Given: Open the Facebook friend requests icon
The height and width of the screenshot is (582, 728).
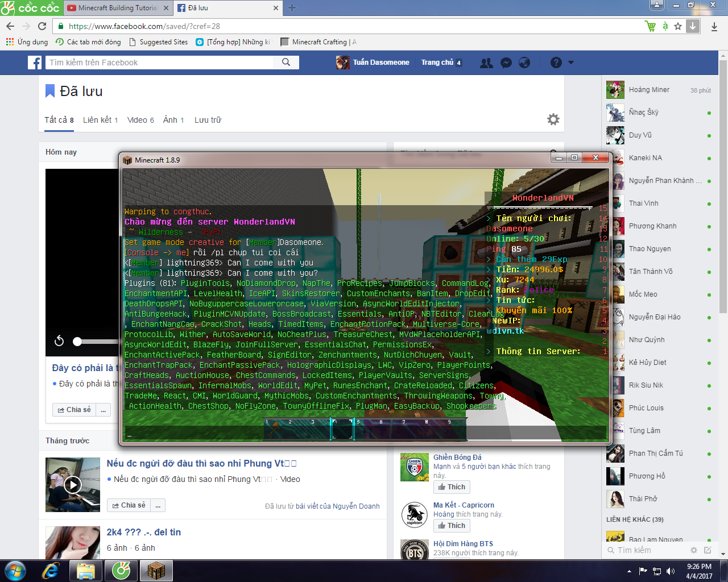Looking at the screenshot, I should [486, 63].
